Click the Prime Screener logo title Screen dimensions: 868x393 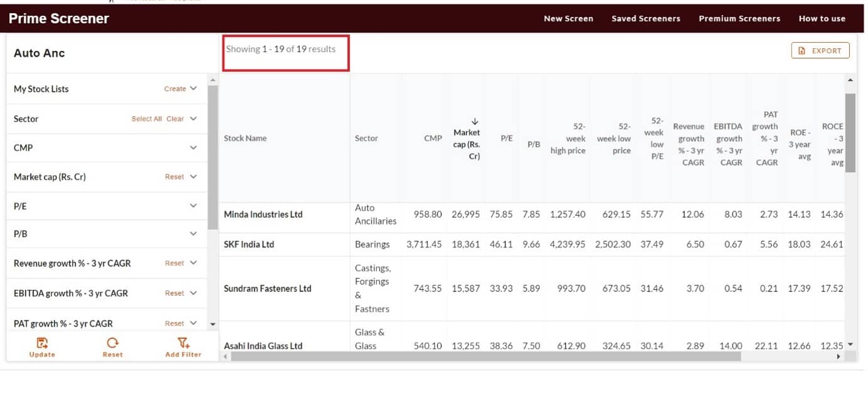(59, 19)
